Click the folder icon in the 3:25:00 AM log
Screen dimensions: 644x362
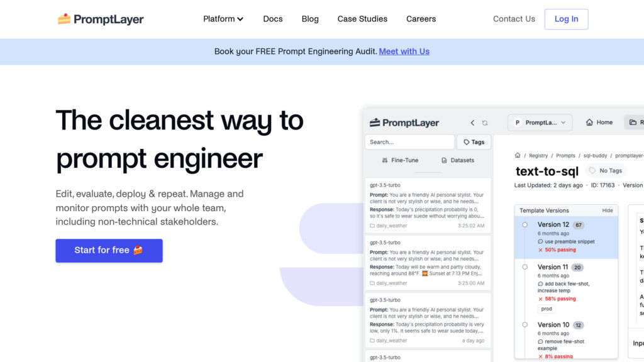pos(372,283)
